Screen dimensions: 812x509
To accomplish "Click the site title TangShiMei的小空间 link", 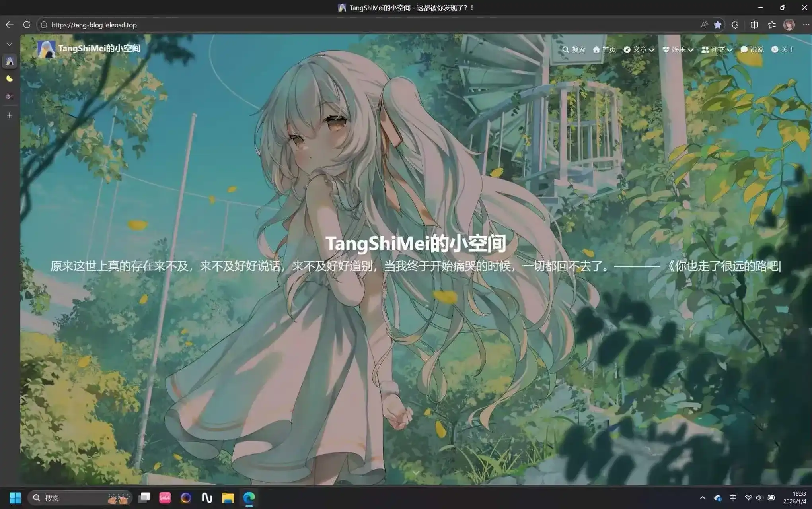I will click(100, 48).
